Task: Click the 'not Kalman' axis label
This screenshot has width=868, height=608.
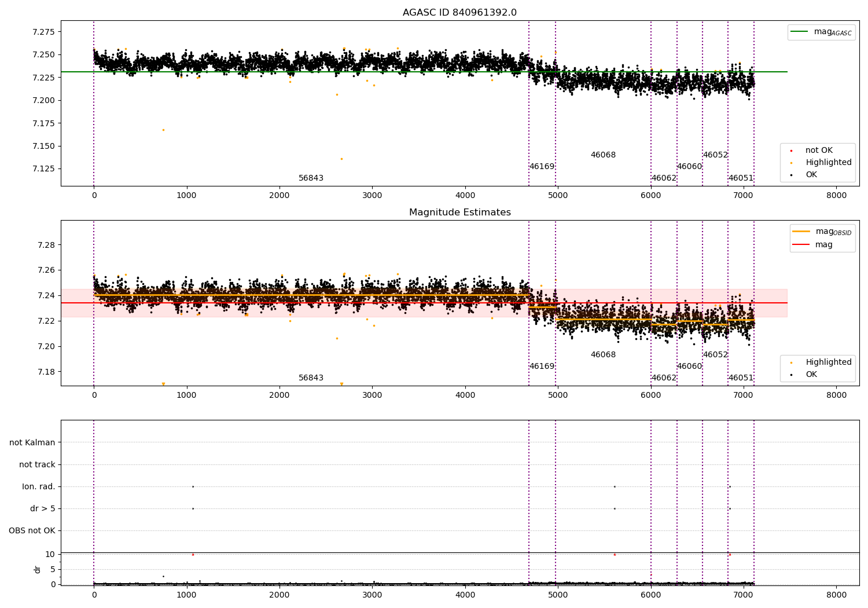Action: point(32,443)
